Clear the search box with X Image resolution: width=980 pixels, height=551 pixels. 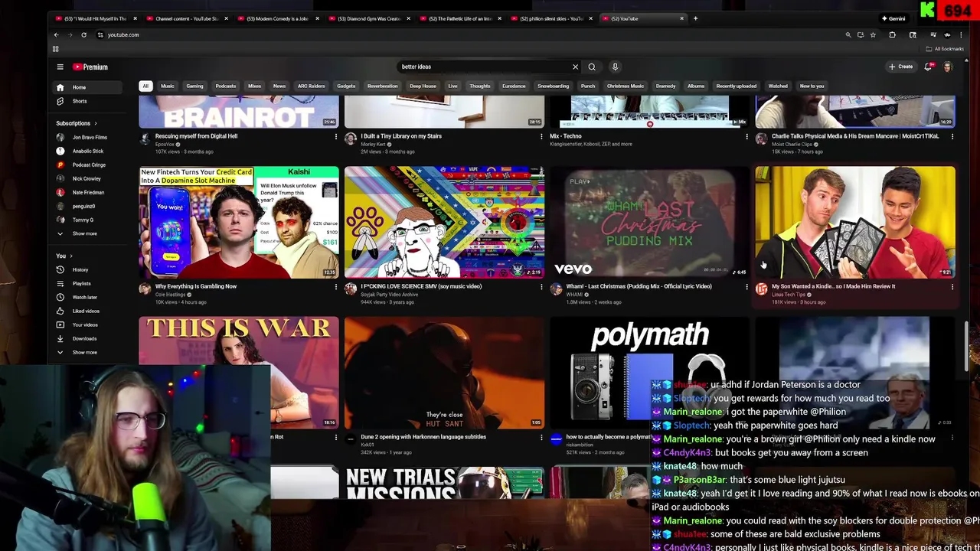tap(576, 67)
